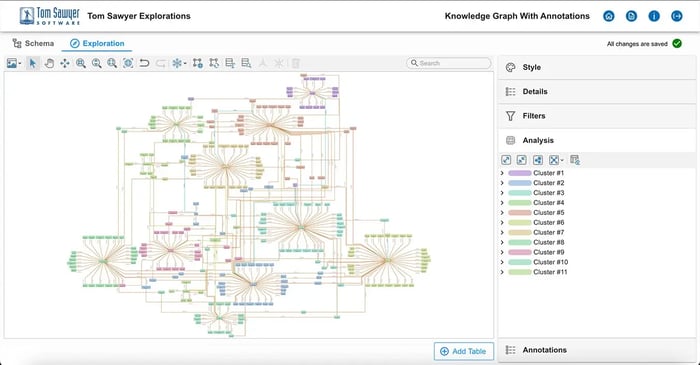
Task: Expand the Filters panel
Action: [597, 116]
